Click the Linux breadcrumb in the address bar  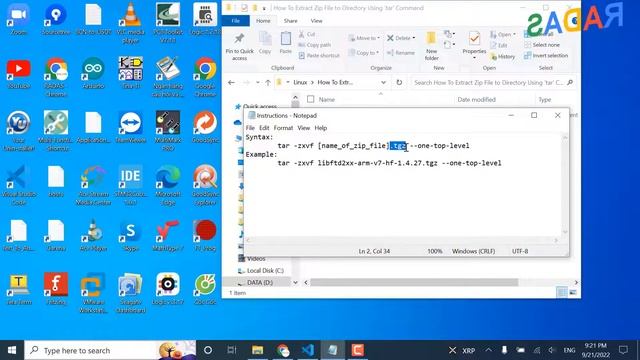300,82
